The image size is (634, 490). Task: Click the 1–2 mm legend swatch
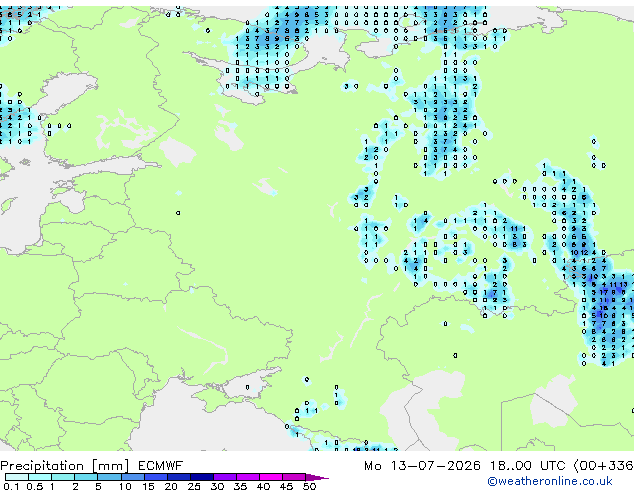63,477
